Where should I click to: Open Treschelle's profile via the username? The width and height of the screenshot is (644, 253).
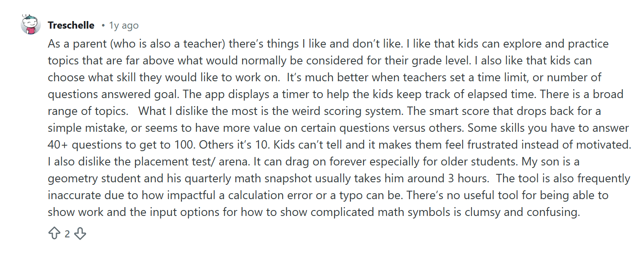[x=71, y=25]
